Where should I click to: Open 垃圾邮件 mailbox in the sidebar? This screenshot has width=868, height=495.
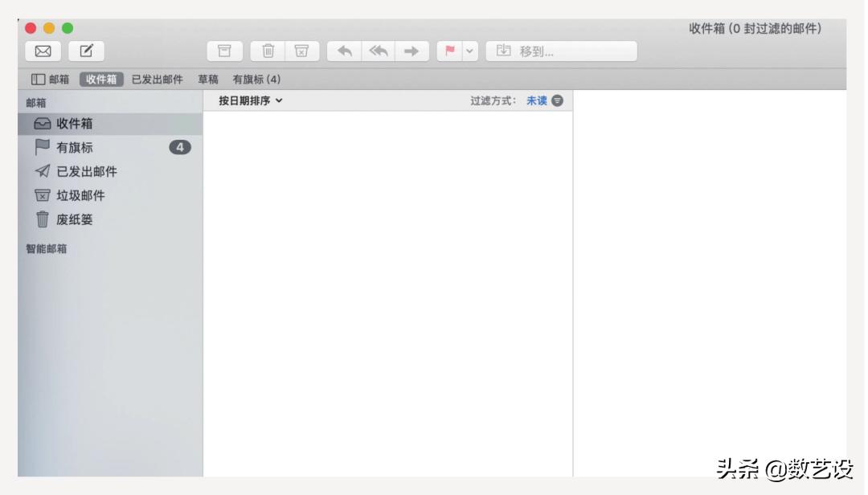tap(110, 195)
